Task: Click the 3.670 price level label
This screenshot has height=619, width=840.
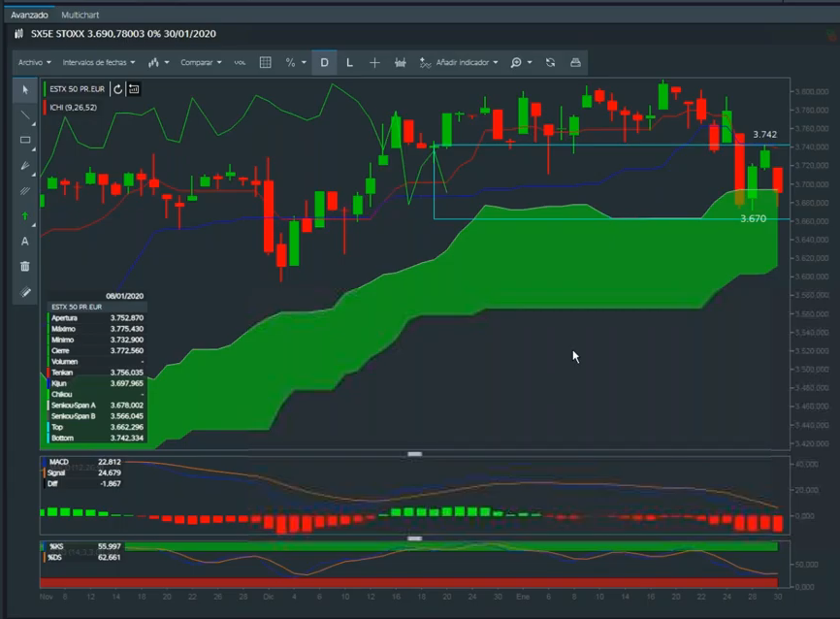Action: (x=753, y=218)
